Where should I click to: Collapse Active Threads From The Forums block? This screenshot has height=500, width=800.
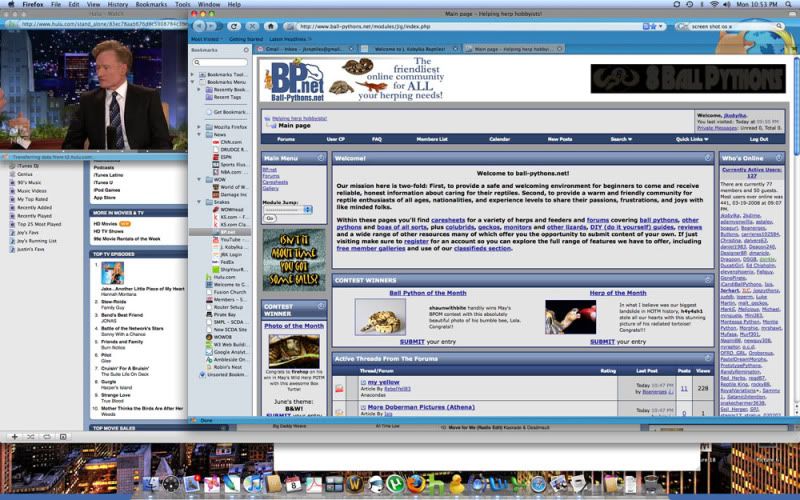coord(708,359)
